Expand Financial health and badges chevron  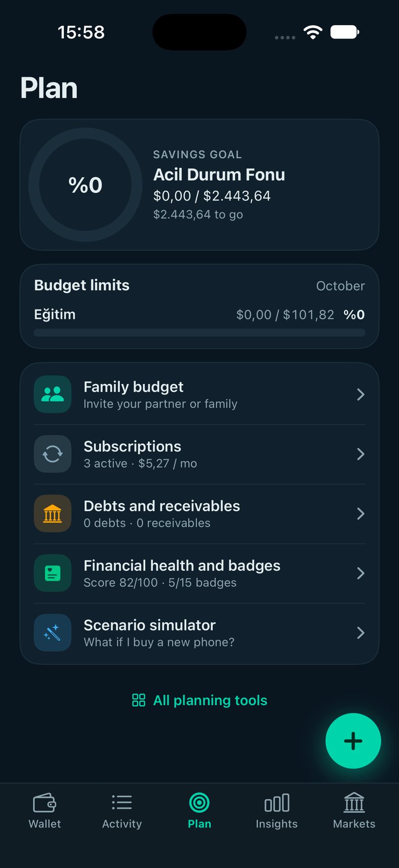[x=361, y=573]
